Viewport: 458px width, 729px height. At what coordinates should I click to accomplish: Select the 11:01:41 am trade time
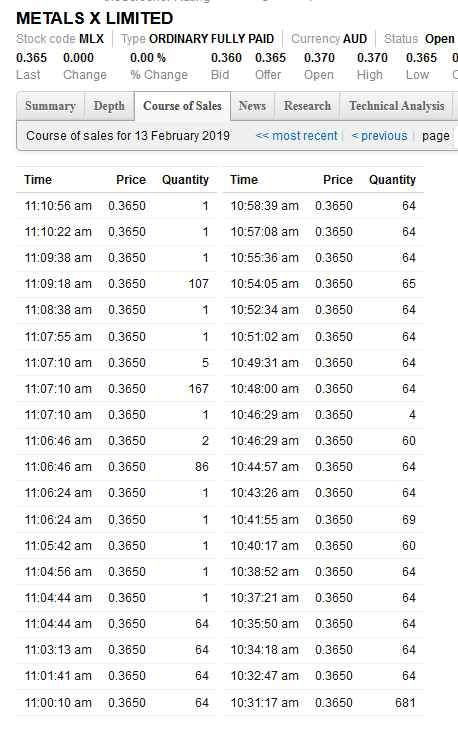pyautogui.click(x=58, y=676)
